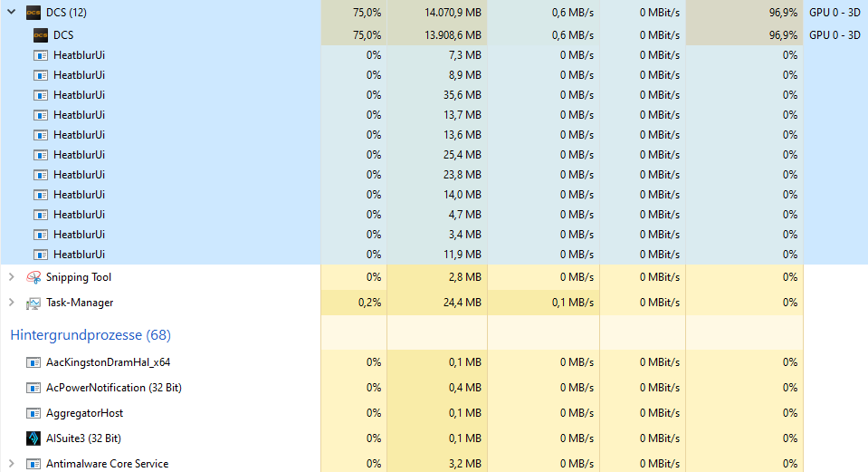Collapse the DCS (12) process group
This screenshot has height=472, width=868.
12,12
